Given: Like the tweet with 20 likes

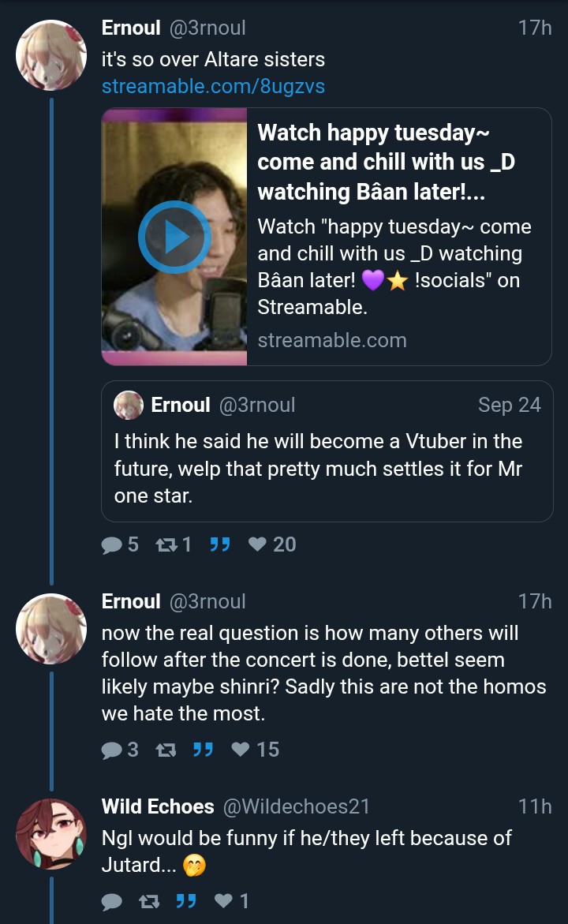Looking at the screenshot, I should coord(257,544).
